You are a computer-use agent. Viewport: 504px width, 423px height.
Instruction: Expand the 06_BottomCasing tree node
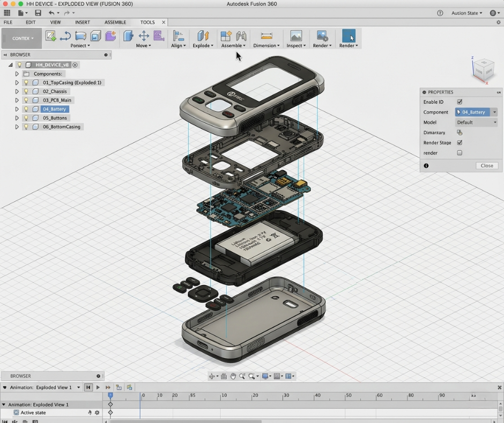click(x=17, y=127)
